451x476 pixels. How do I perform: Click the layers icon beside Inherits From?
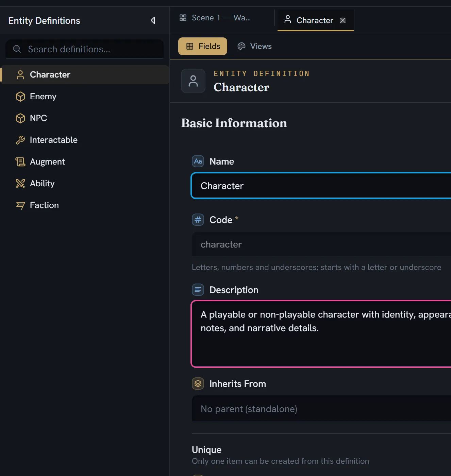click(198, 384)
